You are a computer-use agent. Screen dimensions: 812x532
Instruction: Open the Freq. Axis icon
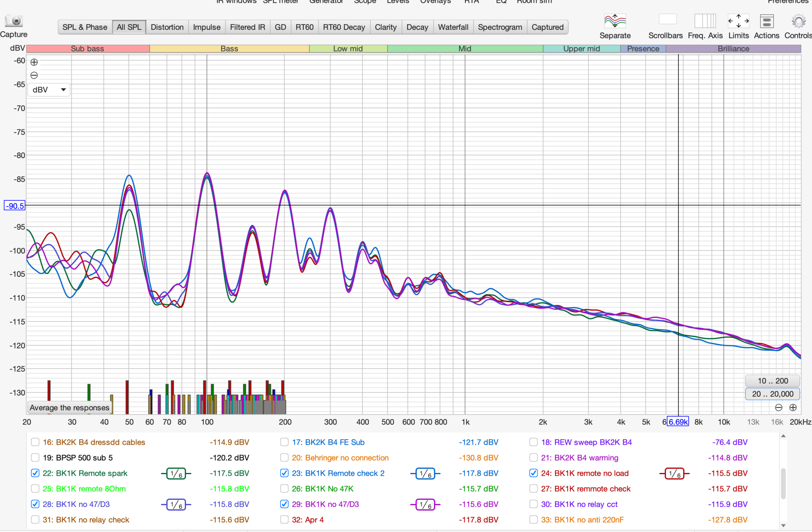pos(705,21)
